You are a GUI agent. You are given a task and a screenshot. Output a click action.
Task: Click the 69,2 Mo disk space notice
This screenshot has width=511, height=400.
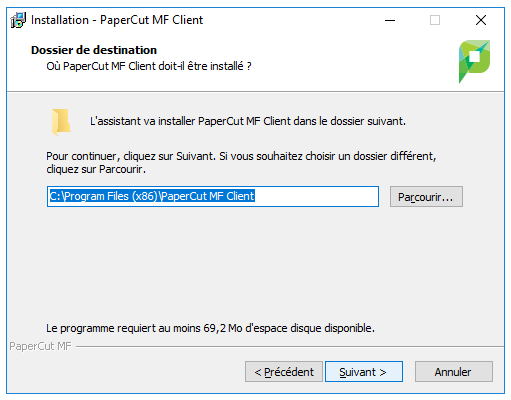210,328
